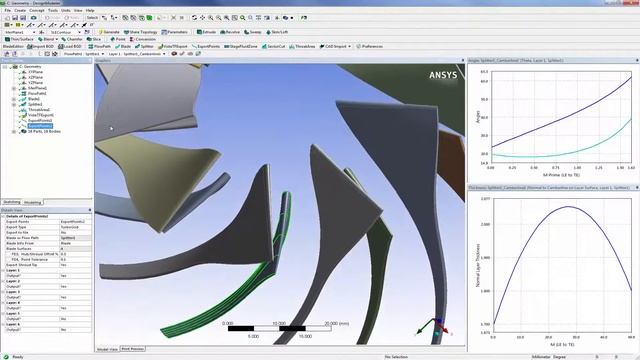Click the Share Topology tool
Viewport: 640px width, 360px height.
(x=140, y=32)
